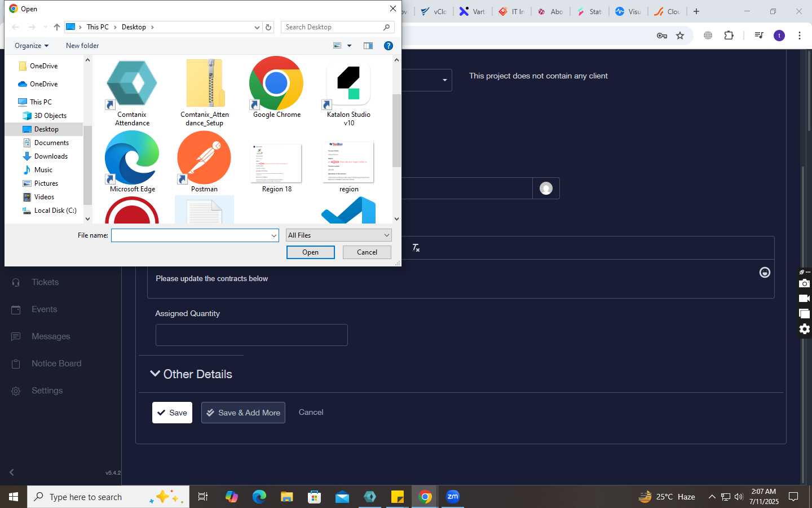Open Events in the sidebar
The image size is (812, 508).
click(x=44, y=309)
